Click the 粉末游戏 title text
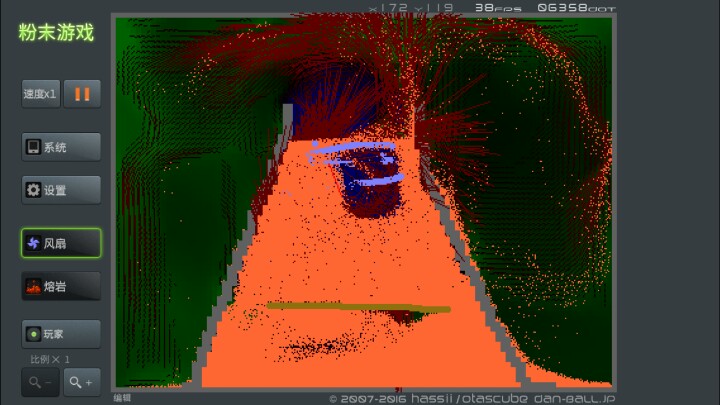The width and height of the screenshot is (720, 405). (56, 33)
